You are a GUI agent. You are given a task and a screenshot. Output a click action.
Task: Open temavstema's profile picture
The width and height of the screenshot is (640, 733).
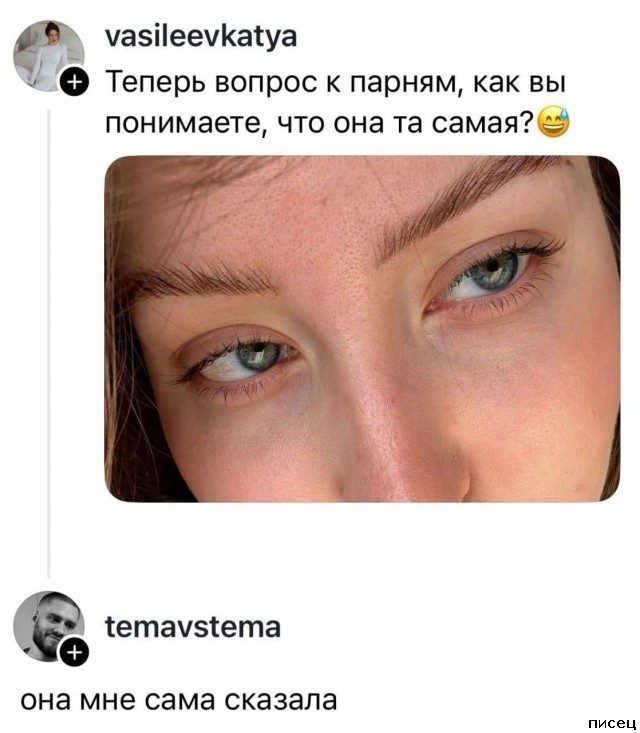(x=49, y=626)
